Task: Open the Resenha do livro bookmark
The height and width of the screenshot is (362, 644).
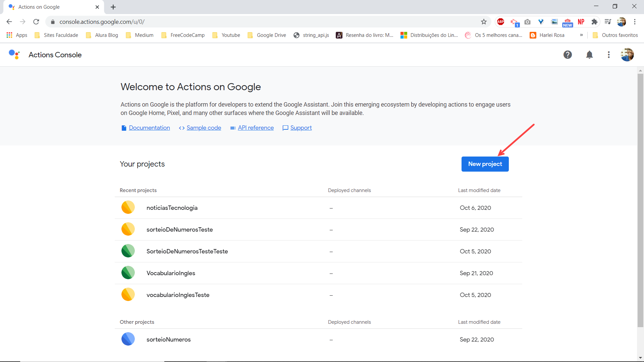Action: 365,35
